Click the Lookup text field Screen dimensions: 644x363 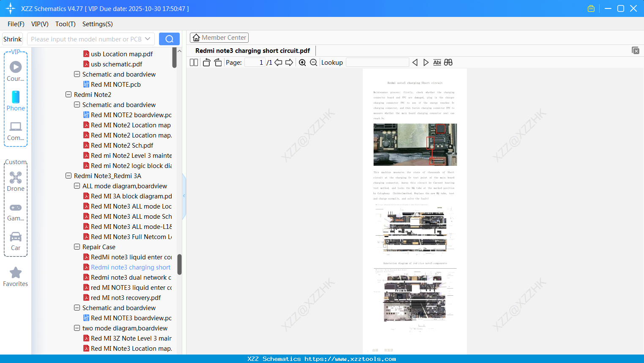click(378, 63)
